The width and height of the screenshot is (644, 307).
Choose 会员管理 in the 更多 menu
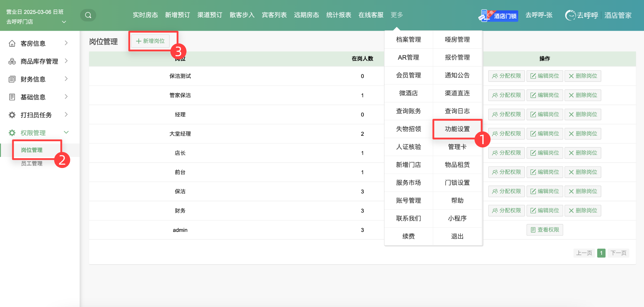click(x=408, y=75)
